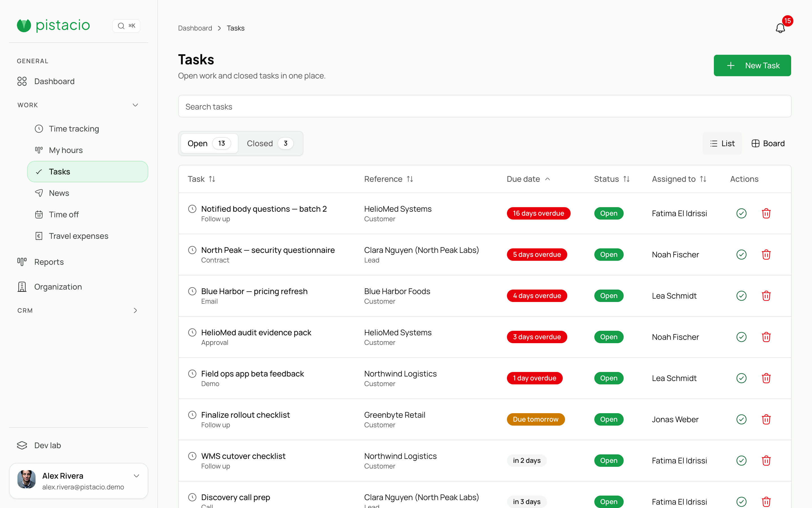
Task: Delete Discovery call prep task
Action: pos(766,502)
